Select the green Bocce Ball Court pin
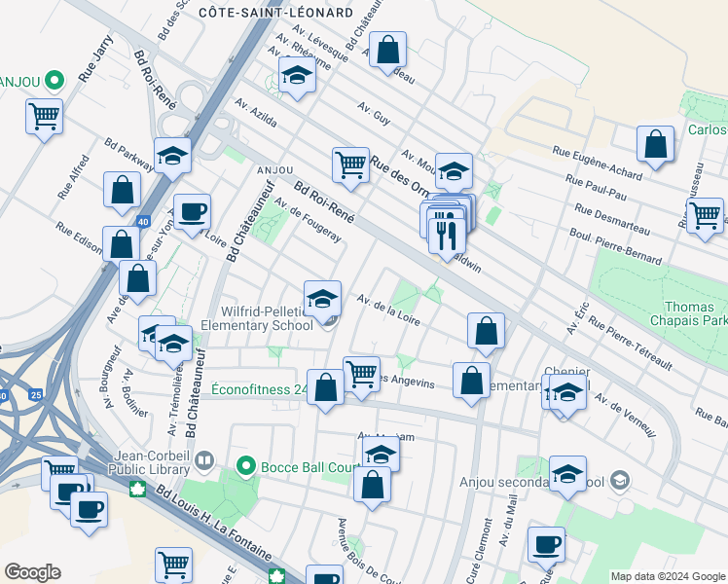This screenshot has width=728, height=584. pos(246,467)
